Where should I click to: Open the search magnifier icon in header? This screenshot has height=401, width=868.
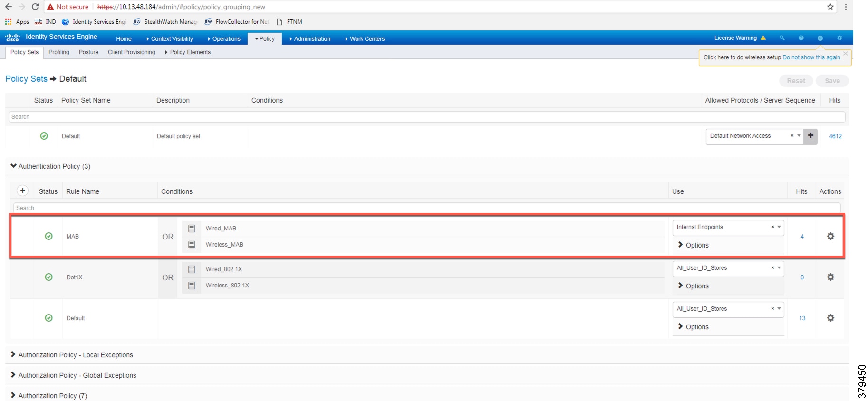coord(782,38)
